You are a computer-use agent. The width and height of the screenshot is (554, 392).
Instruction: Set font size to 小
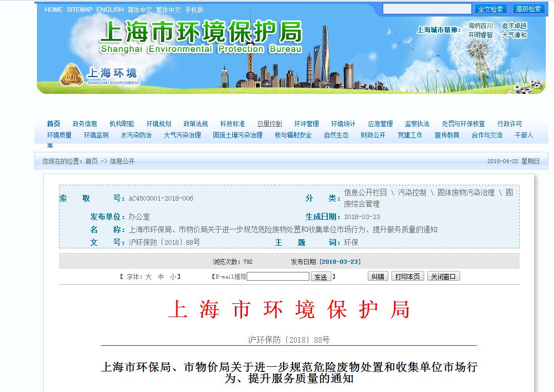[x=173, y=277]
